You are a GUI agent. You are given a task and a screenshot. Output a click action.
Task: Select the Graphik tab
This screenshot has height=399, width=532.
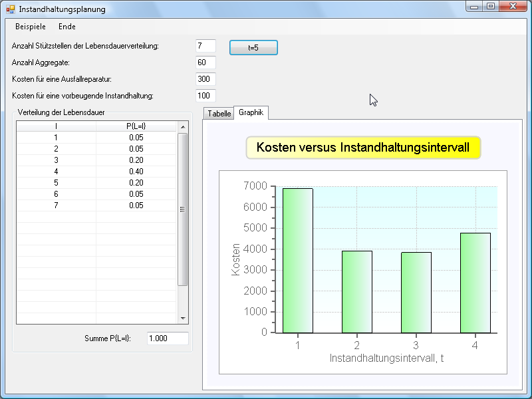click(x=251, y=112)
